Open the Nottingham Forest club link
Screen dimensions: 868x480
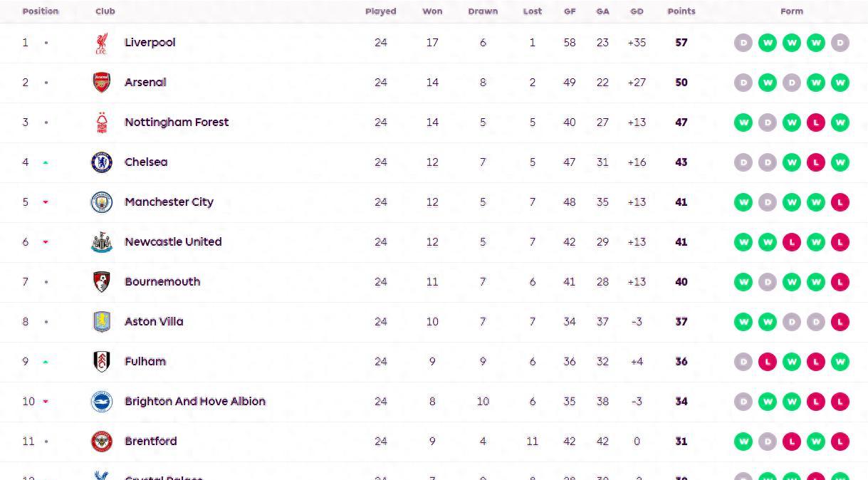[177, 122]
